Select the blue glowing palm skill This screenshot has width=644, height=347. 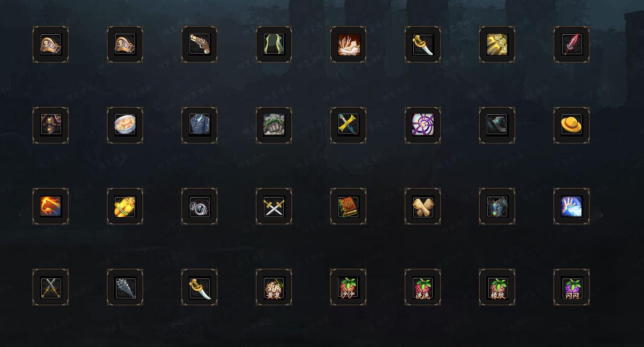coord(572,206)
